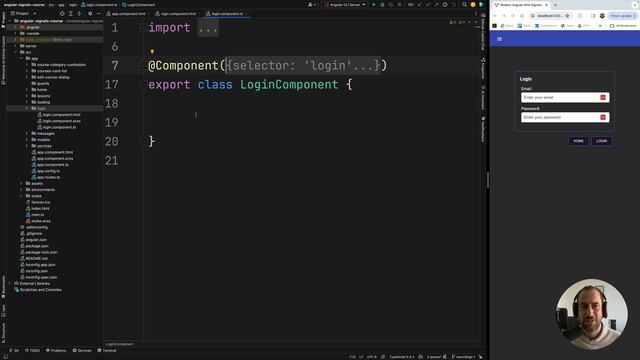The height and width of the screenshot is (360, 640).
Task: Open login.component.html in project tree
Action: (59, 115)
